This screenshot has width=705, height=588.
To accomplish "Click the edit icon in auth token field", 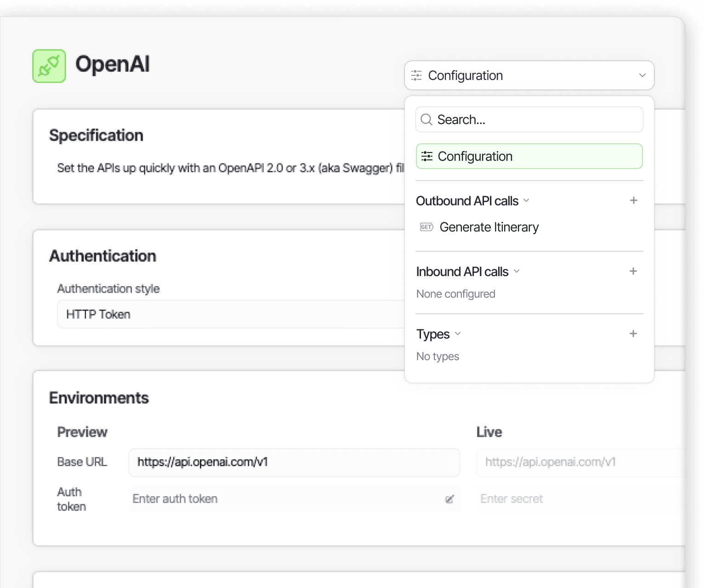I will [x=449, y=499].
